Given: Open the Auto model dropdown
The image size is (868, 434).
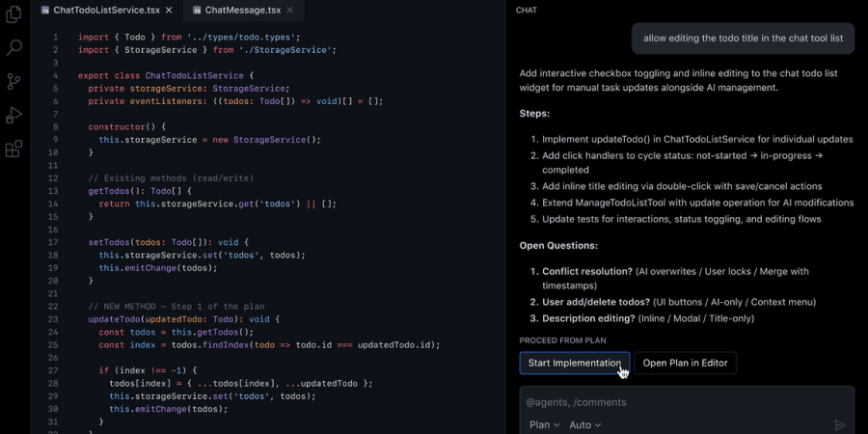Looking at the screenshot, I should (585, 424).
